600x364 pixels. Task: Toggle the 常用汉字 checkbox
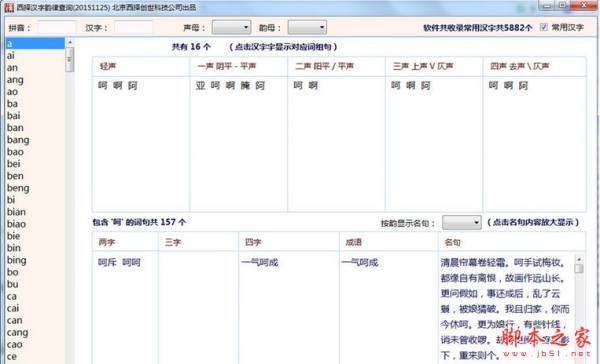click(544, 27)
